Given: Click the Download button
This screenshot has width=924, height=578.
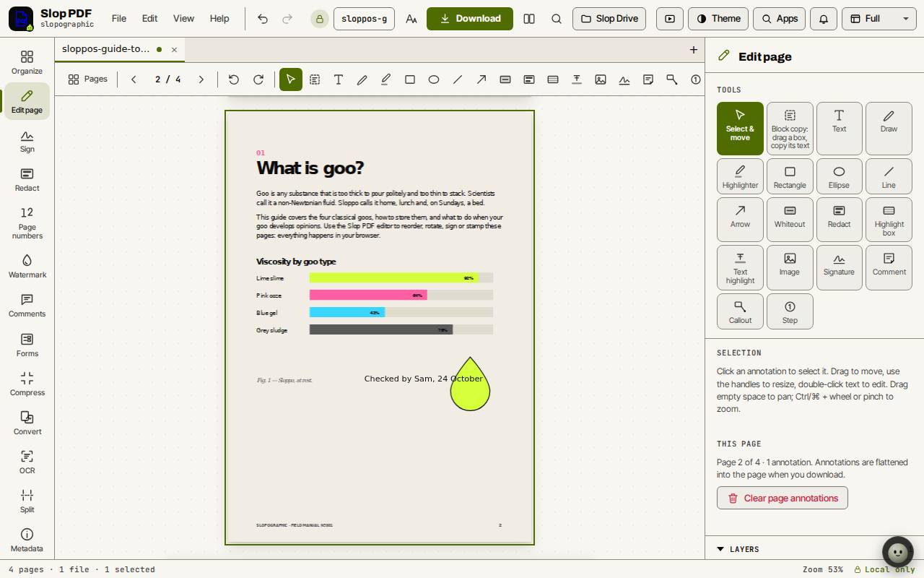Looking at the screenshot, I should point(470,19).
